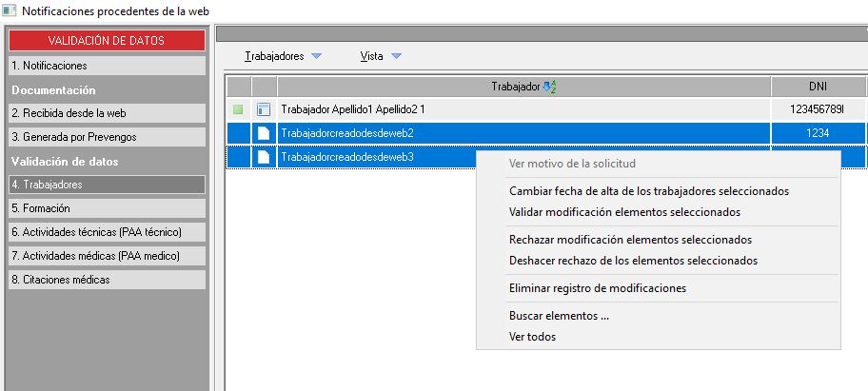Click the document icon for Trabajadorcreadodesdeweb3
Screen dimensions: 868x391
point(264,157)
